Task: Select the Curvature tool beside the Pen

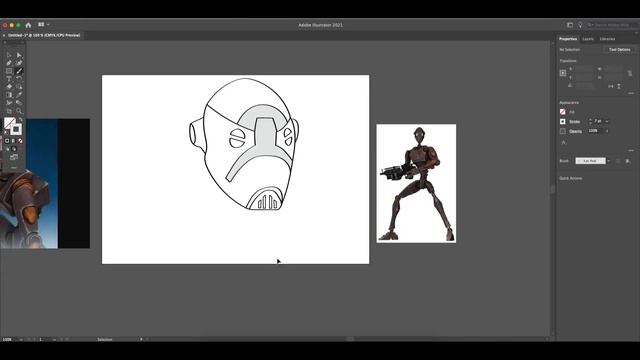Action: [19, 63]
